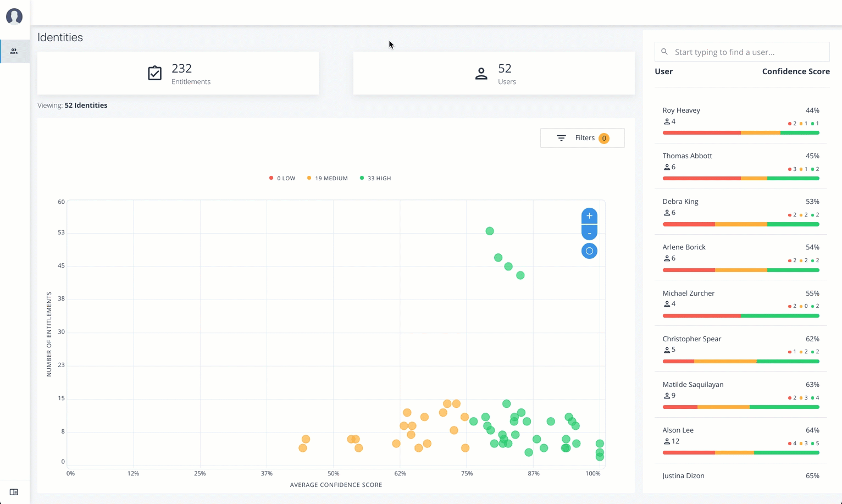
Task: Click the Entitlements clipboard check icon
Action: 155,73
